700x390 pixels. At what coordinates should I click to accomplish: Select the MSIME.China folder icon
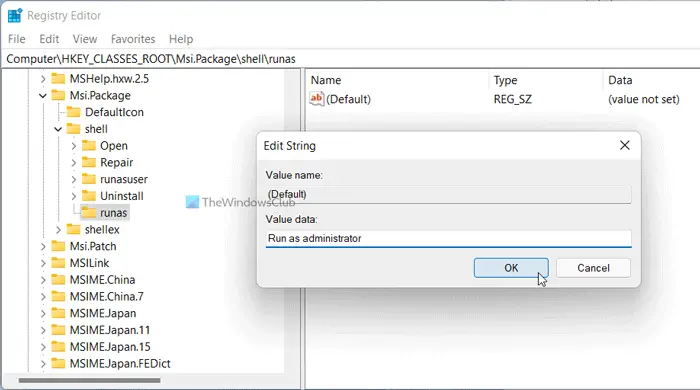tap(58, 279)
